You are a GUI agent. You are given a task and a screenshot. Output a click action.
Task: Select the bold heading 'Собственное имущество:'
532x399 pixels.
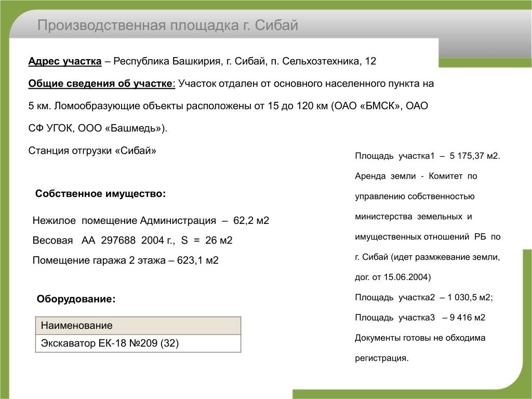coord(100,194)
